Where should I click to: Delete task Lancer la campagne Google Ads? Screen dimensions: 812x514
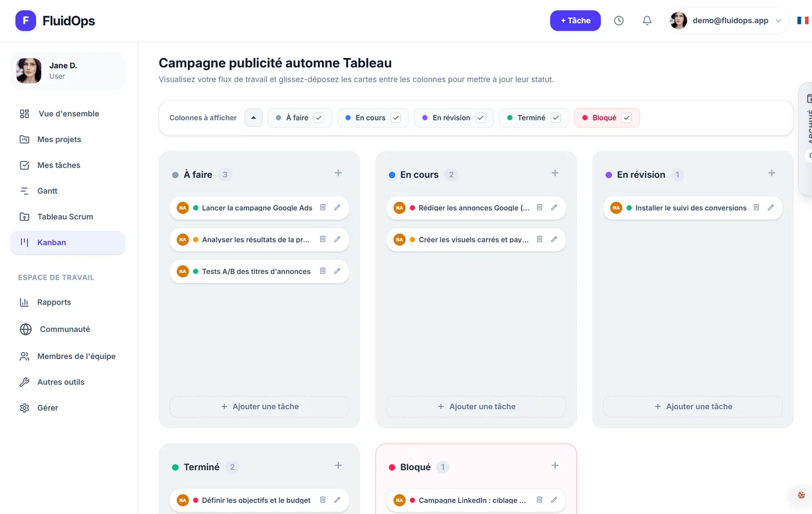pyautogui.click(x=323, y=208)
